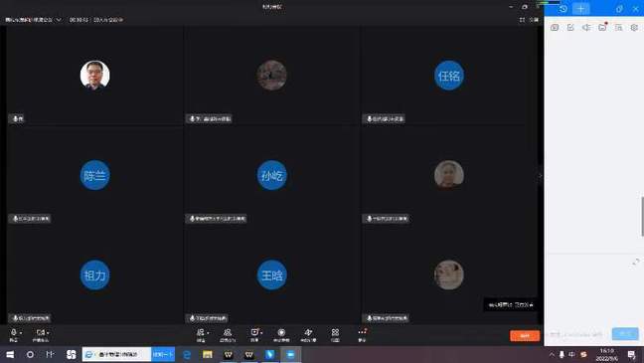This screenshot has height=363, width=644.
Task: Mute the microphone in meeting toolbar
Action: [x=14, y=334]
